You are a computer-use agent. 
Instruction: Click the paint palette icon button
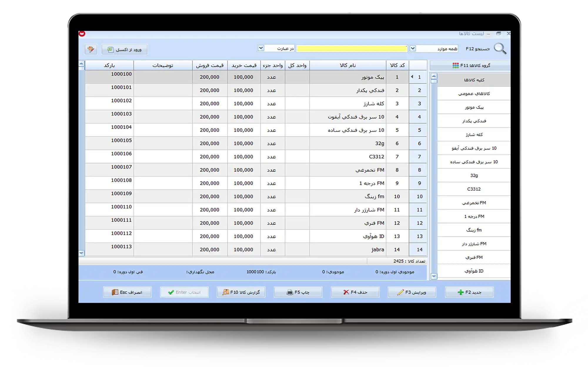click(91, 49)
